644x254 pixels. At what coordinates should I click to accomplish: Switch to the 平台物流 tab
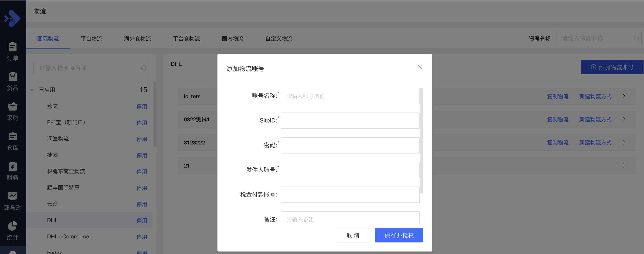coord(91,39)
